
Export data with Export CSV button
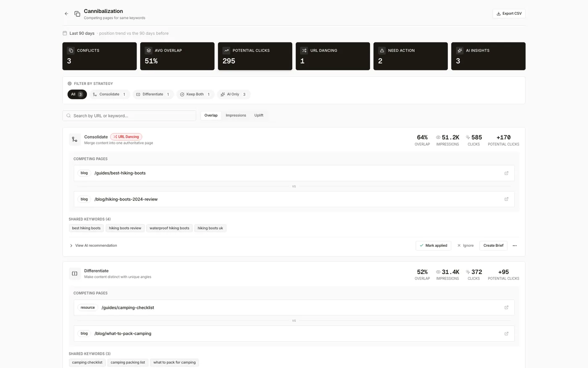pos(509,13)
